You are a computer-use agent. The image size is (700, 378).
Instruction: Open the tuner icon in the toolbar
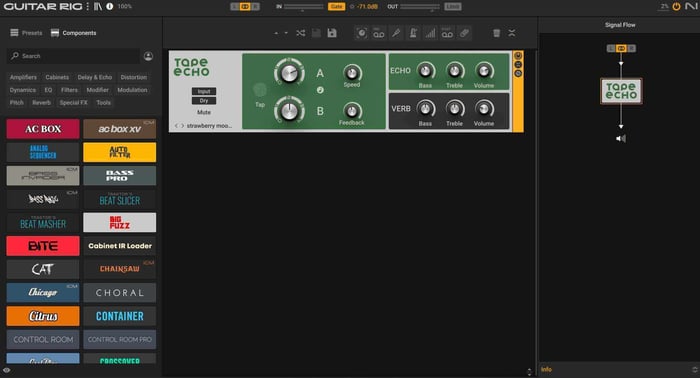396,33
